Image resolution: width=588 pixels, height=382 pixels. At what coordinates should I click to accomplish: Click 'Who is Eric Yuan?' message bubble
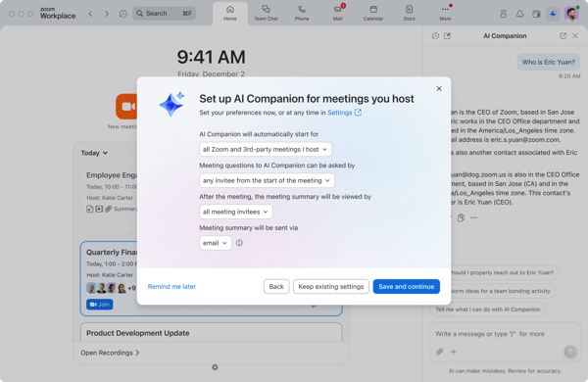[548, 63]
